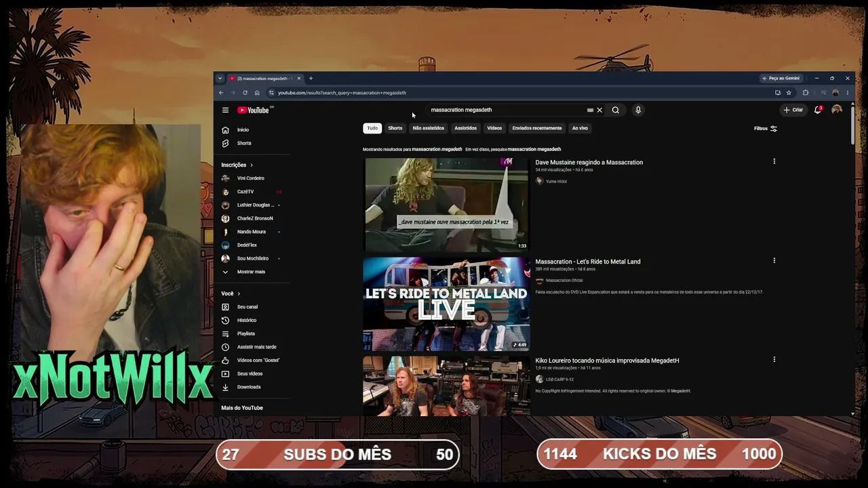Open DedéFlex subscription channel
The image size is (868, 488).
coord(247,245)
